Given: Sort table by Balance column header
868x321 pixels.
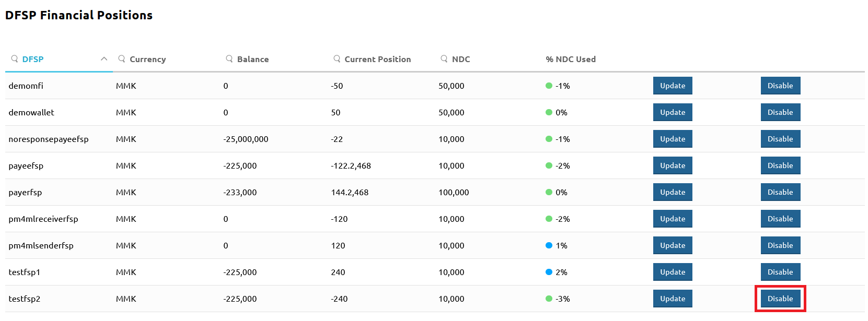Looking at the screenshot, I should tap(253, 60).
